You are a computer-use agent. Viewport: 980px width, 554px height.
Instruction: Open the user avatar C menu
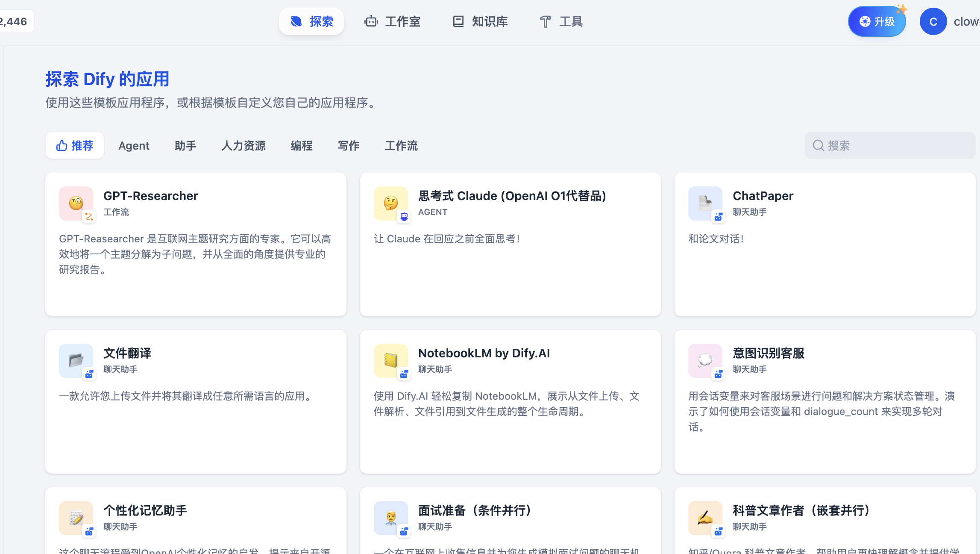click(x=933, y=21)
